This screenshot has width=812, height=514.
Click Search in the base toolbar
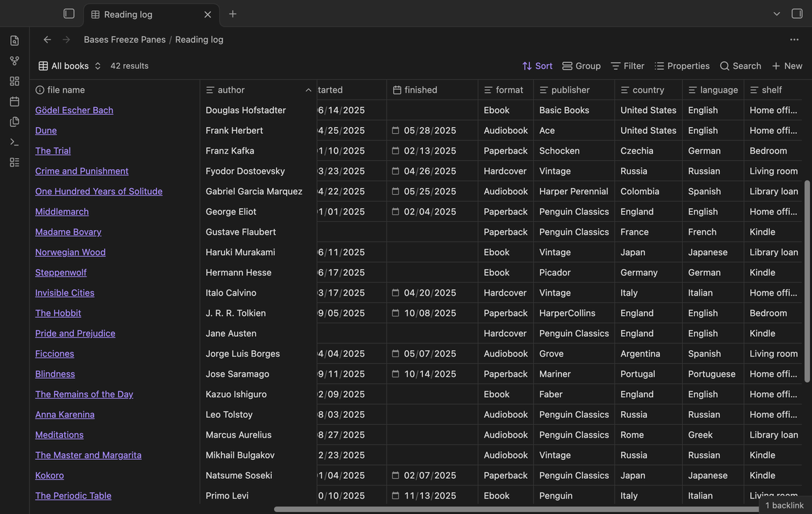pyautogui.click(x=740, y=66)
